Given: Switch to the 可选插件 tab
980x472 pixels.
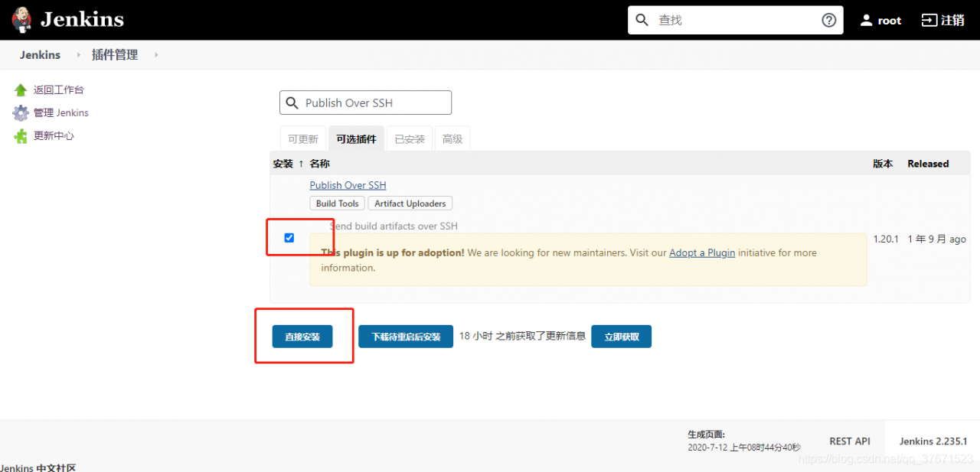Looking at the screenshot, I should (x=356, y=139).
